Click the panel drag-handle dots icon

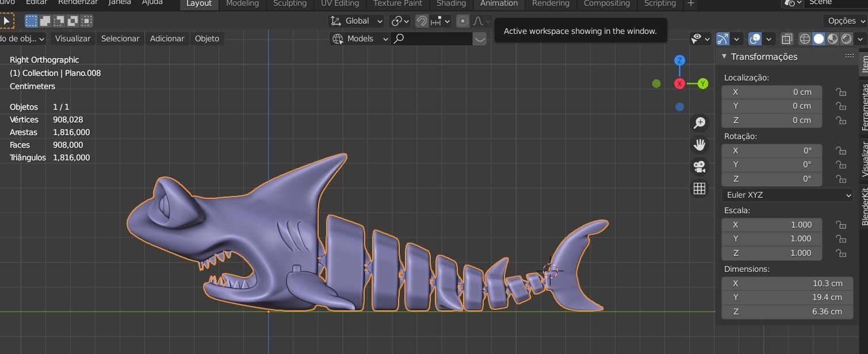[850, 56]
